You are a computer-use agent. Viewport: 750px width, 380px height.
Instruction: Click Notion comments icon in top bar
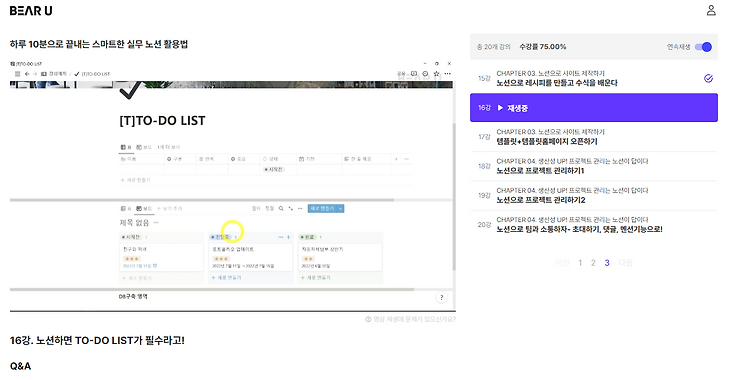pyautogui.click(x=414, y=74)
